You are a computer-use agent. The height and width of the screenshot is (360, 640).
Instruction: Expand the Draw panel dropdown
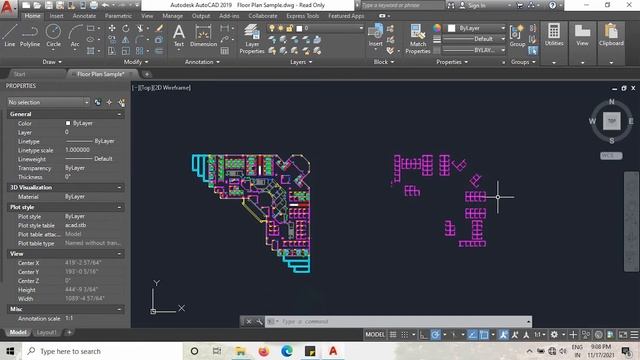[52, 62]
